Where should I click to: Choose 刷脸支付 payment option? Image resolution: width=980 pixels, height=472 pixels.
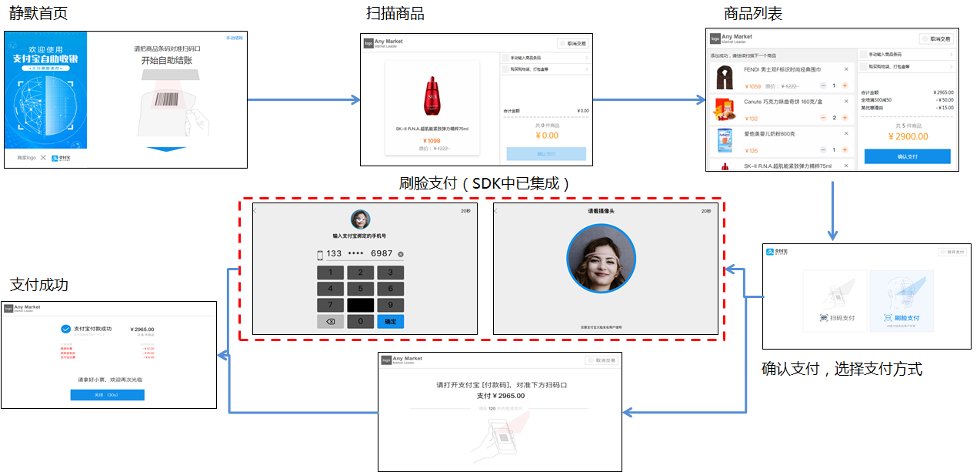[902, 301]
